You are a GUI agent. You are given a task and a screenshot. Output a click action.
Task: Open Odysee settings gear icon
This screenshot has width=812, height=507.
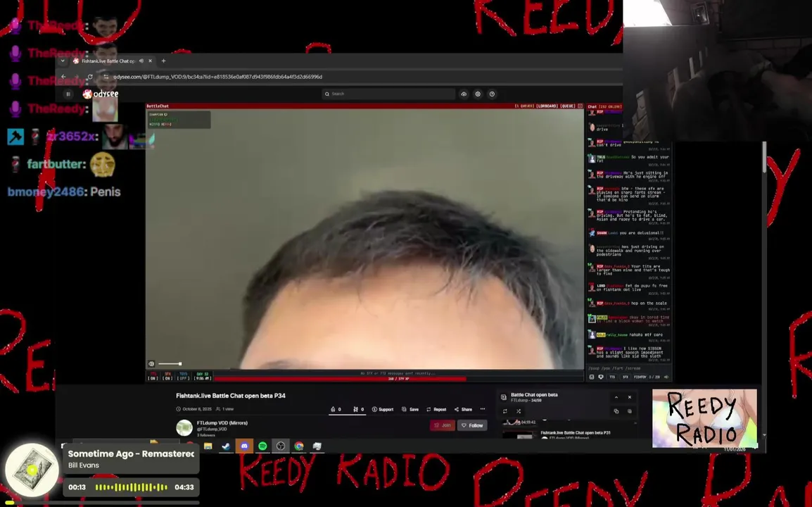point(478,94)
